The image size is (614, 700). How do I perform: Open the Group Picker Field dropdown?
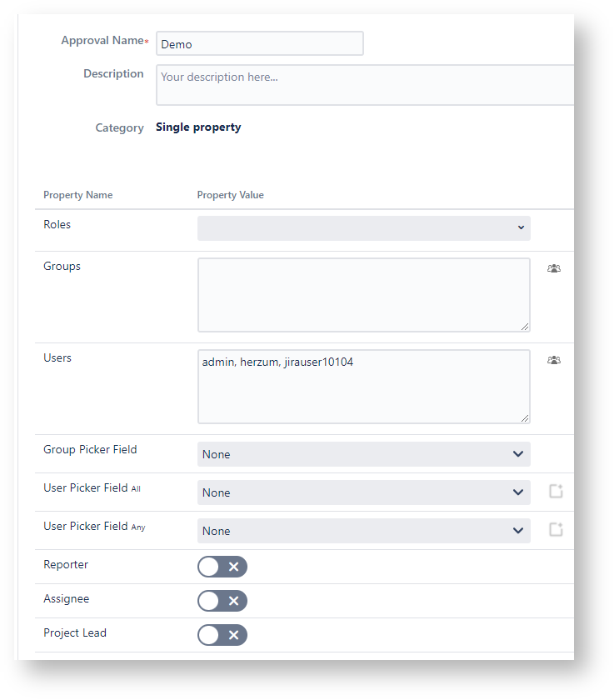click(x=363, y=454)
